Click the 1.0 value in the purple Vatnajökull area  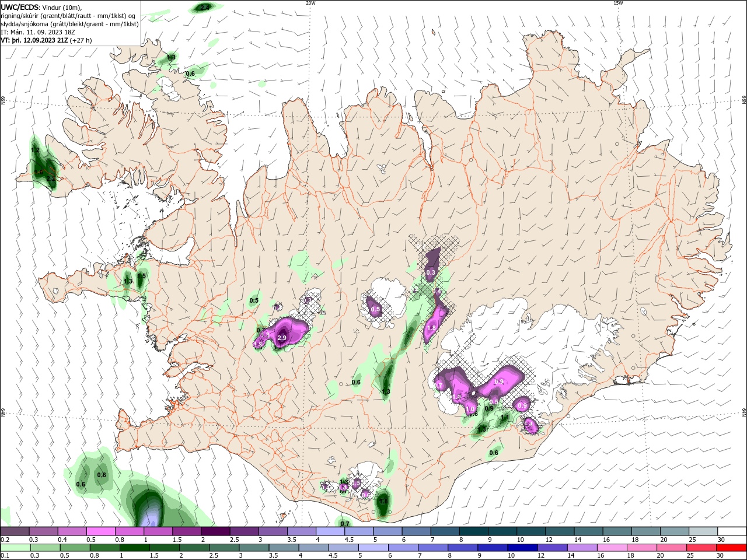point(470,409)
